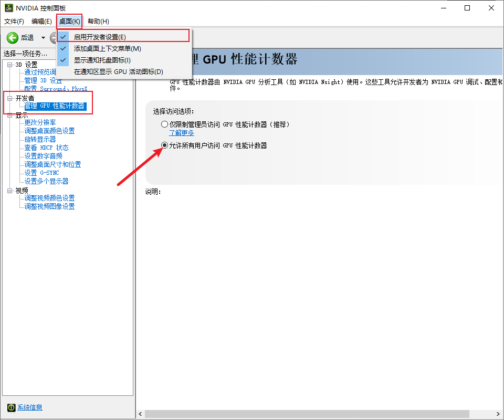
Task: Click the NVIDIA Control Panel title bar icon
Action: tap(9, 8)
